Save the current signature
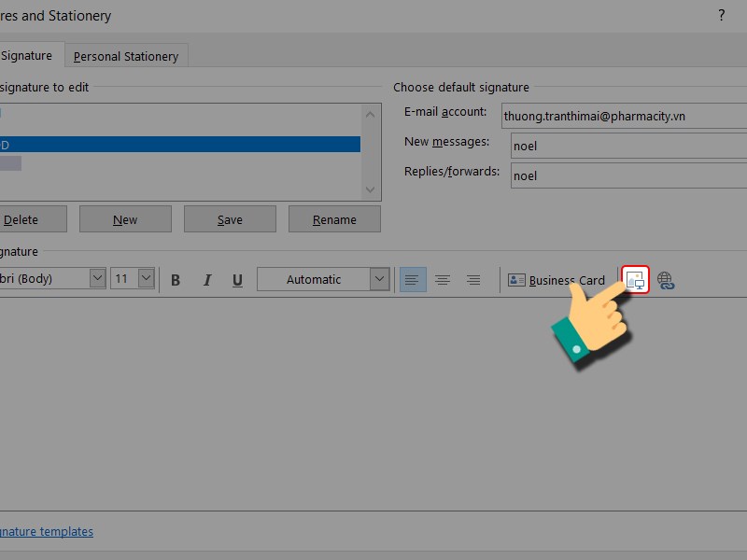 point(230,219)
